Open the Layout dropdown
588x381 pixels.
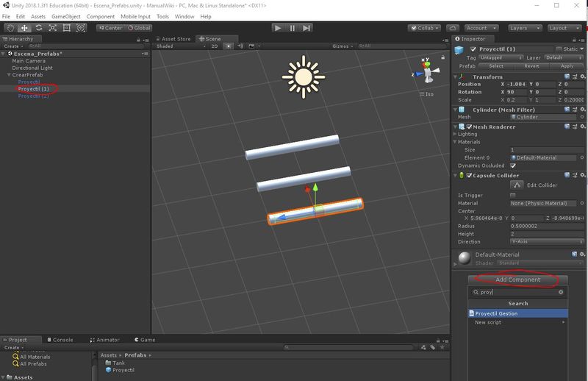[564, 28]
